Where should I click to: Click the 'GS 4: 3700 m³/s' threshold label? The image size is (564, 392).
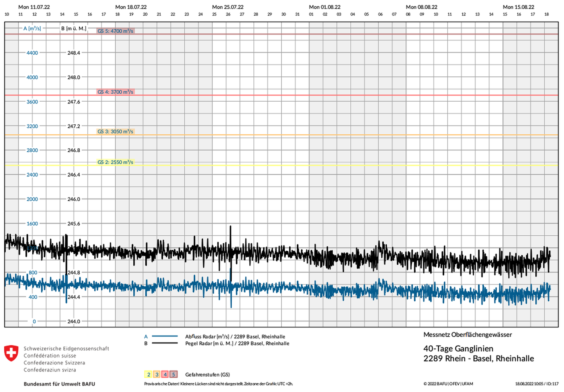point(115,92)
